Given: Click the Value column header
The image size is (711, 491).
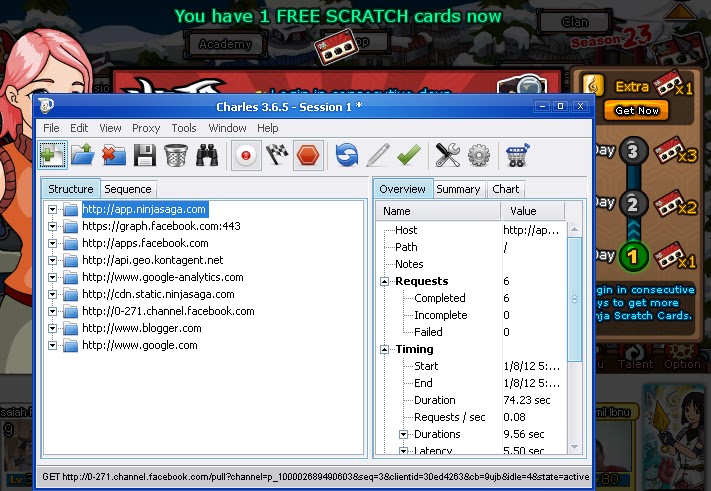Looking at the screenshot, I should (x=533, y=211).
